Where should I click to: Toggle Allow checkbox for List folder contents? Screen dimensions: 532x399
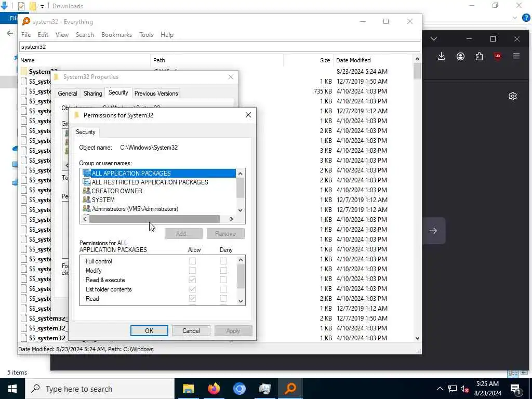point(192,289)
